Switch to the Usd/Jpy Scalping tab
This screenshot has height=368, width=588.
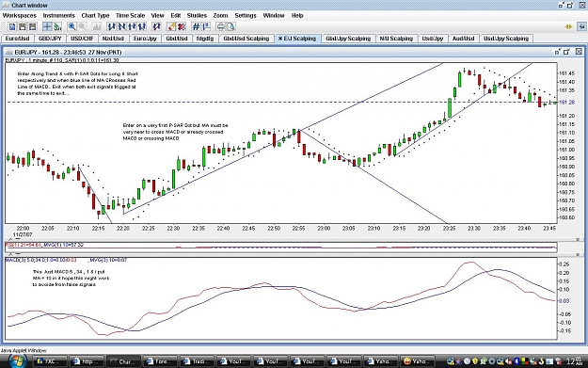(x=506, y=39)
